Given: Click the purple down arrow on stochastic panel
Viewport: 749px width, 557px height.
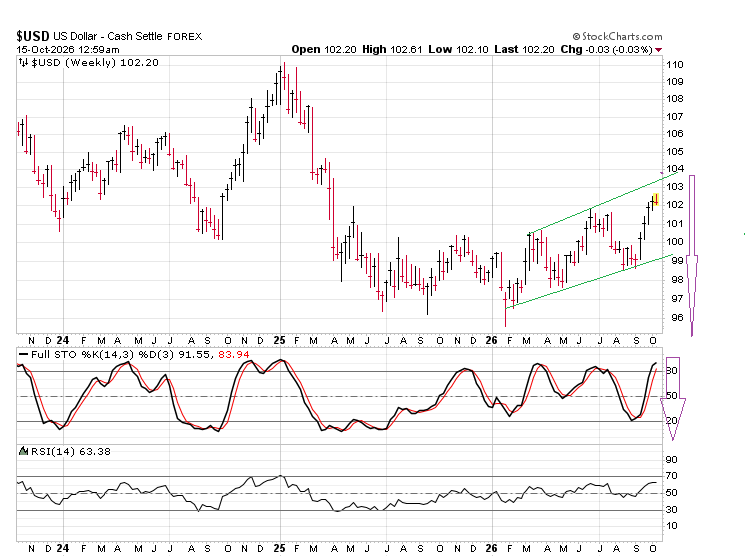Looking at the screenshot, I should pyautogui.click(x=673, y=398).
